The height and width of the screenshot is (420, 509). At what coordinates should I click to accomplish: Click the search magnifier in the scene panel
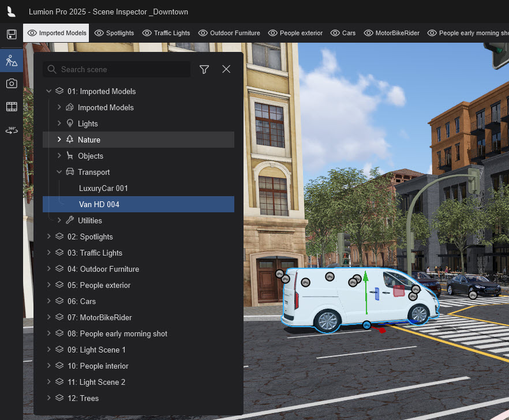pyautogui.click(x=51, y=69)
